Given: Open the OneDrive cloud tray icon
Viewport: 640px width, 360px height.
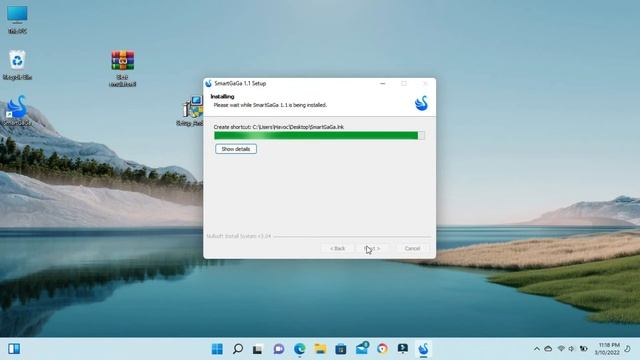Looking at the screenshot, I should pyautogui.click(x=548, y=349).
